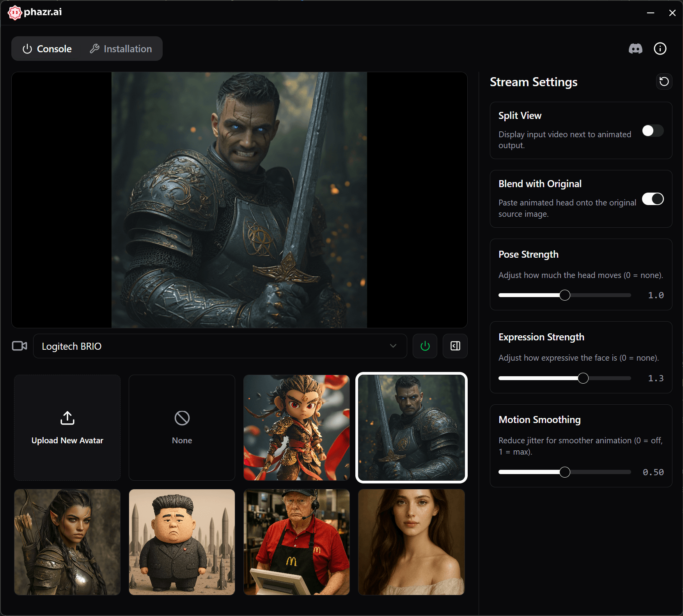Image resolution: width=683 pixels, height=616 pixels.
Task: Collapse the side panel using the panel icon
Action: (455, 346)
